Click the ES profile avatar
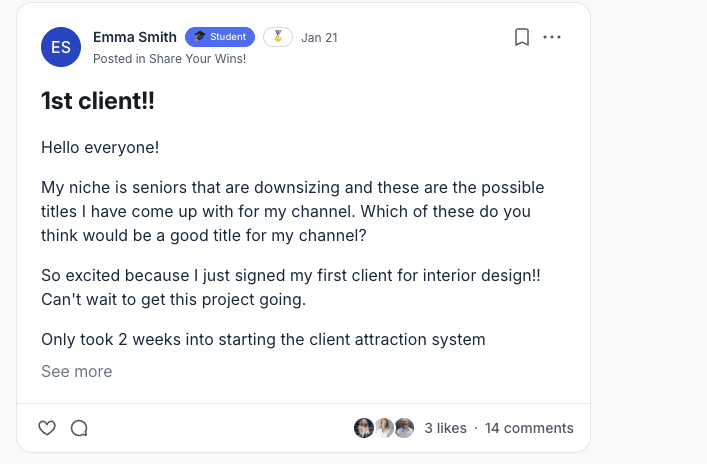This screenshot has height=464, width=707. (x=61, y=47)
